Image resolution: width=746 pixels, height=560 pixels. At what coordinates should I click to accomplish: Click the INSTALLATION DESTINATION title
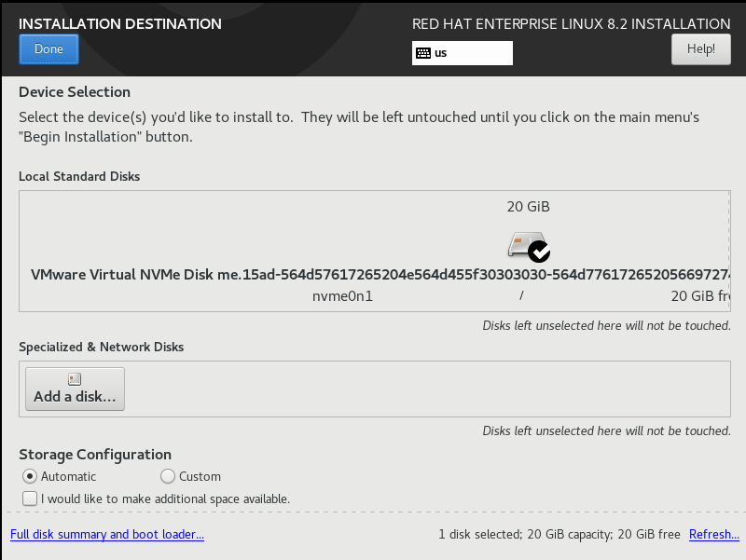click(x=120, y=24)
